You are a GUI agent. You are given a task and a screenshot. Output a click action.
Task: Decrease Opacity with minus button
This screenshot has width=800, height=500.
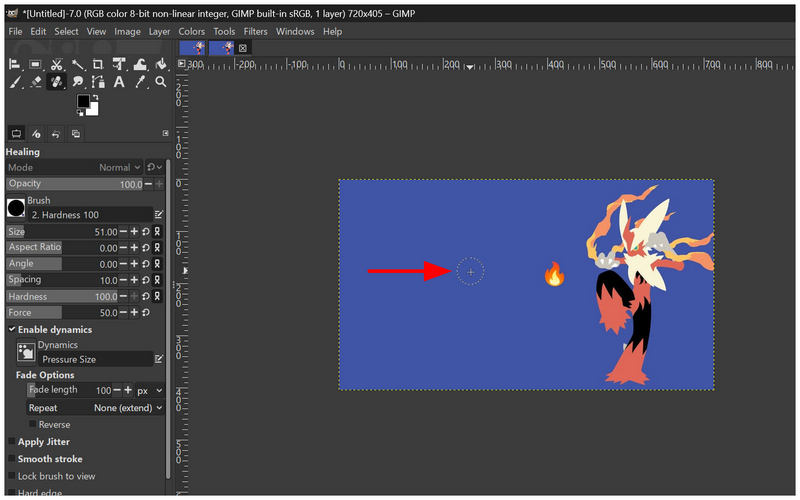tap(148, 184)
